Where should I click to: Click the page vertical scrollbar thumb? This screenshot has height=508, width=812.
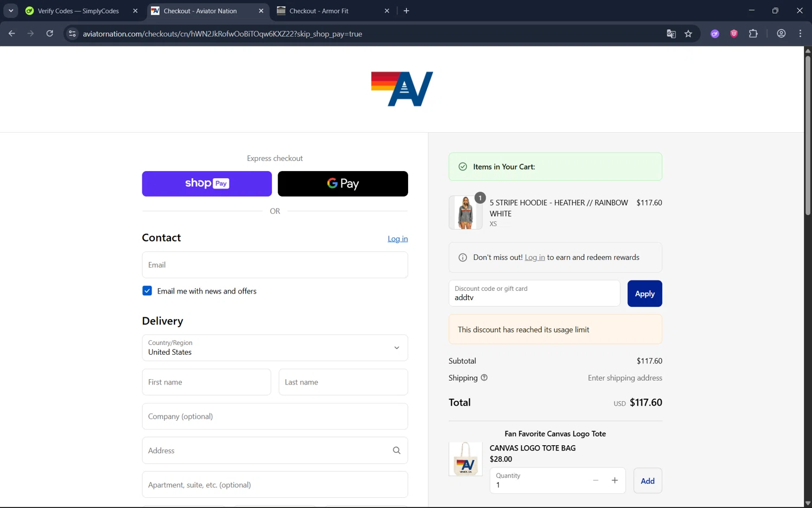click(x=808, y=135)
